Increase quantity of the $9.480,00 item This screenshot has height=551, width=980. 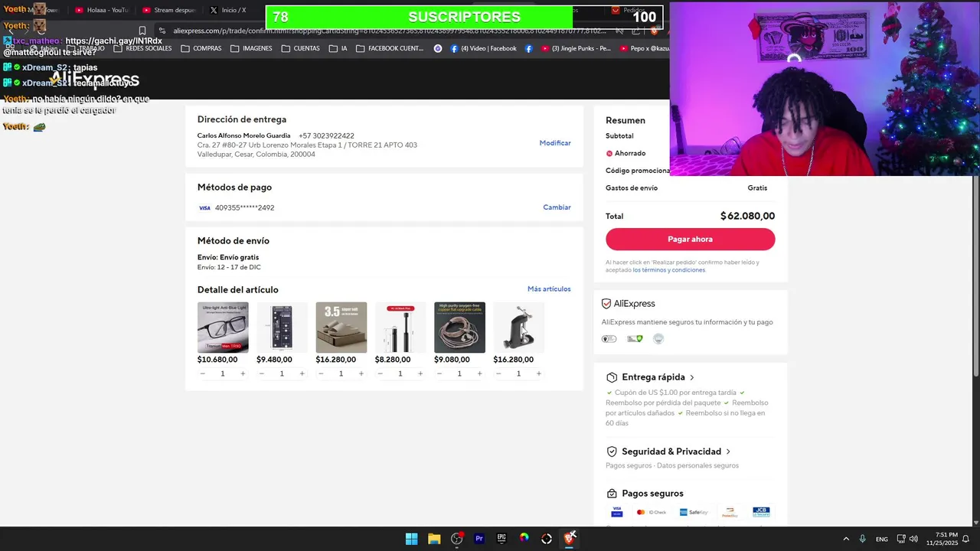(302, 373)
